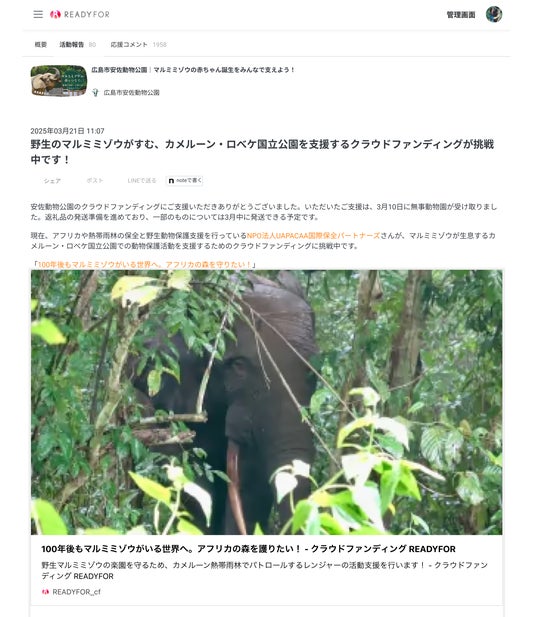The height and width of the screenshot is (617, 536).
Task: Open the 応援コメント tab
Action: (x=129, y=44)
